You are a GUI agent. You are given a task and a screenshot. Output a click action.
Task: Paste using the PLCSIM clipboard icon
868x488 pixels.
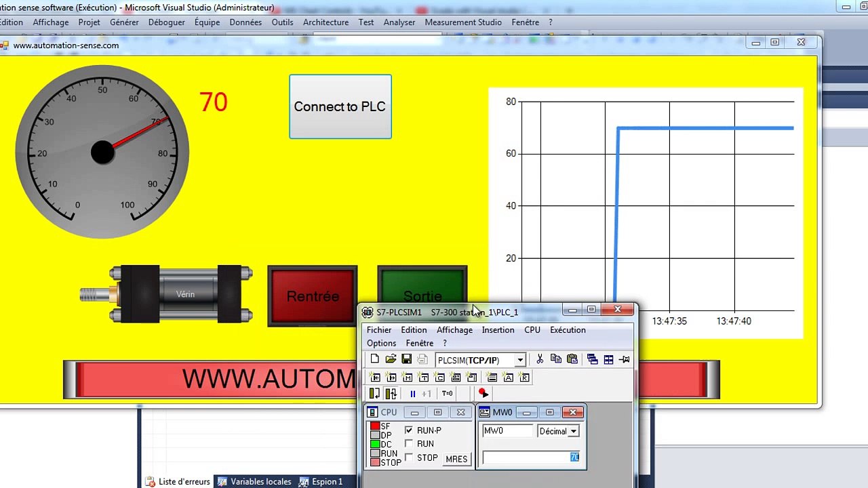click(572, 359)
